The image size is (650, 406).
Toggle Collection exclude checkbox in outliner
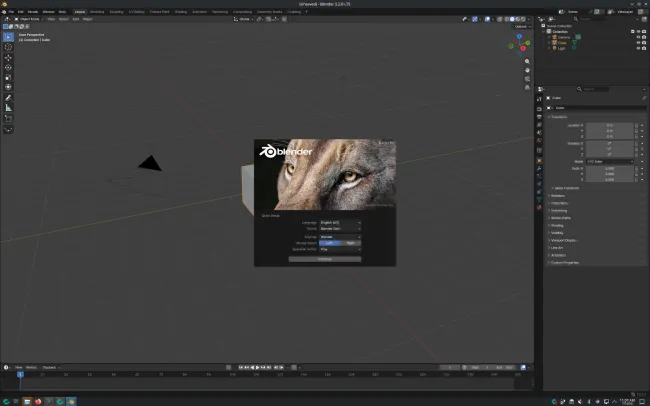[633, 32]
